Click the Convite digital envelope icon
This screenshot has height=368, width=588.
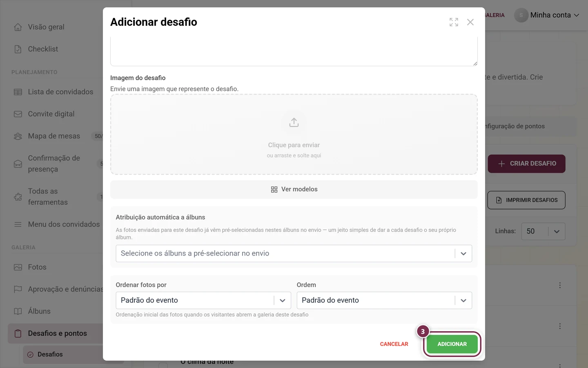point(18,114)
